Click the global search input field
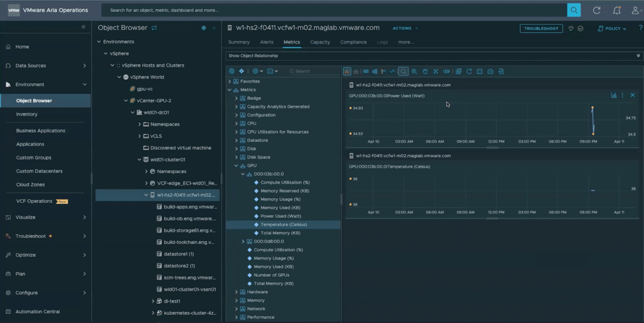This screenshot has width=644, height=323. tap(334, 10)
